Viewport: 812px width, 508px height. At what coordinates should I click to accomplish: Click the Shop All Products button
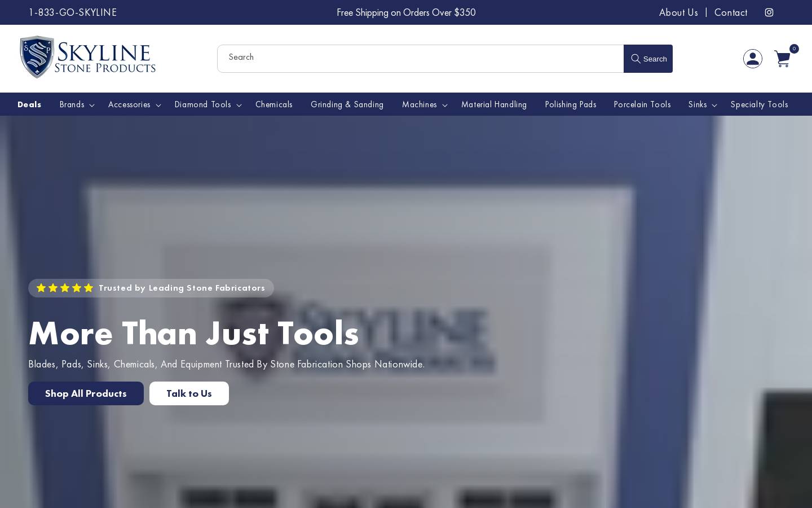(86, 393)
